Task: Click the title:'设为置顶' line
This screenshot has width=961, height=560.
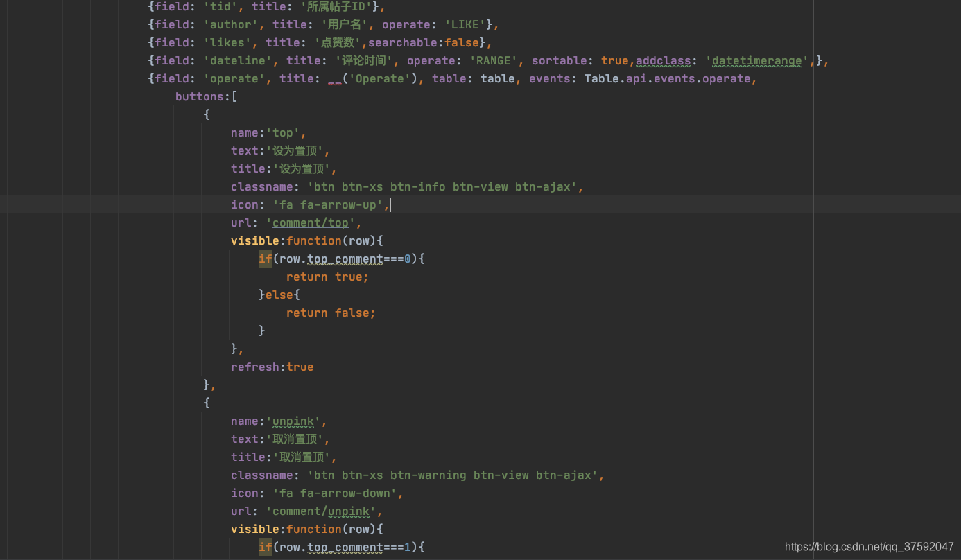Action: tap(284, 169)
